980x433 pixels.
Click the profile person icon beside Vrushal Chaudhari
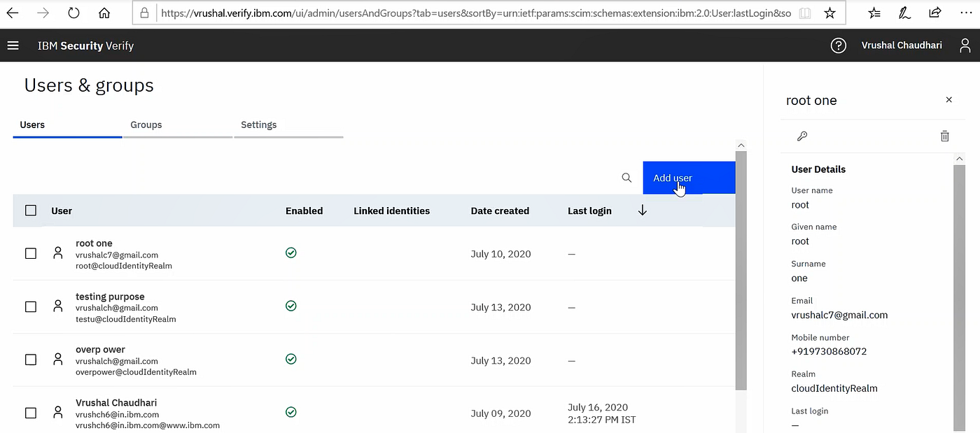[965, 45]
